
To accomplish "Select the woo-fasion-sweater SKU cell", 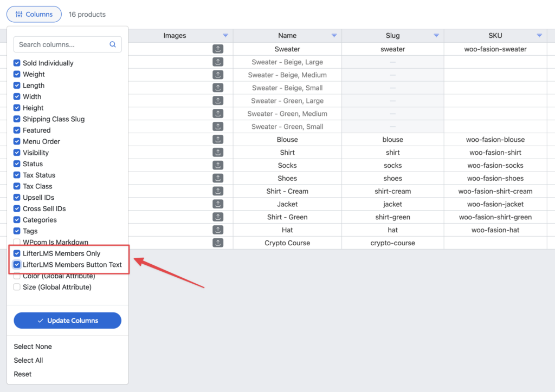I will coord(495,49).
